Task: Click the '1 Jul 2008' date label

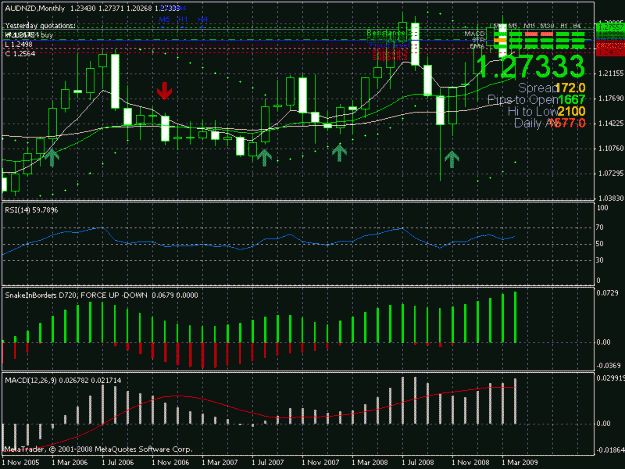Action: tap(417, 463)
